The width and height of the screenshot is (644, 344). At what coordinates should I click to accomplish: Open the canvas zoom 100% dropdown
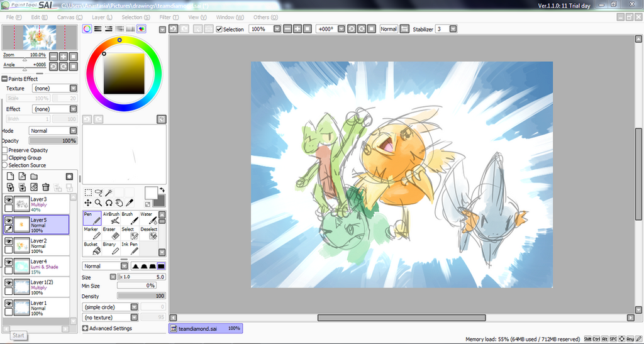(265, 29)
